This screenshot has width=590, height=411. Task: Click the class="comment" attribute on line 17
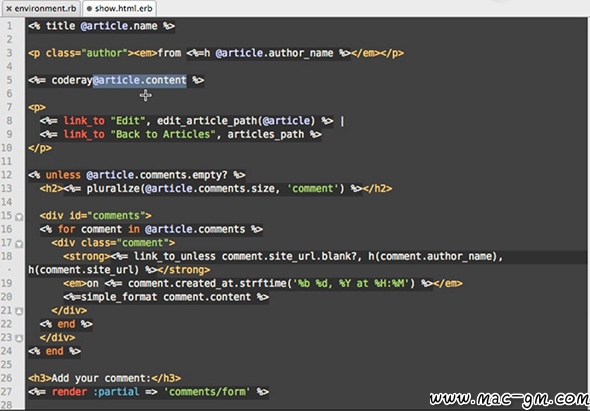point(125,243)
